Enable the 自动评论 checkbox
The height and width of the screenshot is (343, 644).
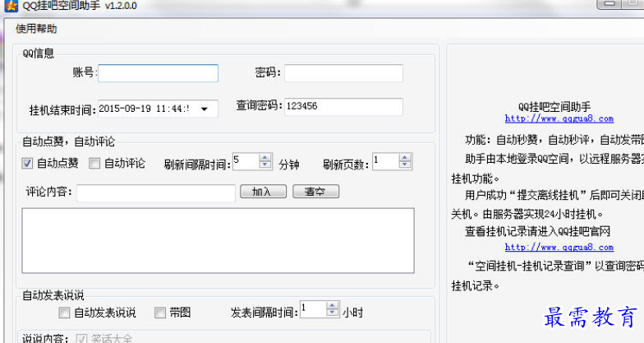pos(94,163)
